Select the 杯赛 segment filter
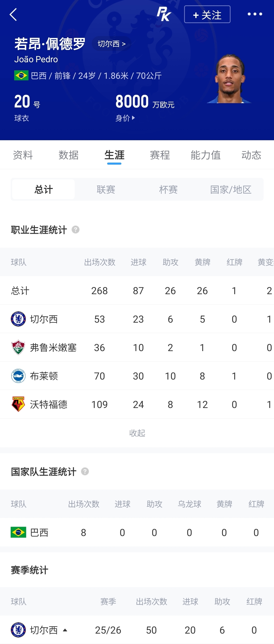The width and height of the screenshot is (274, 644). click(x=168, y=189)
